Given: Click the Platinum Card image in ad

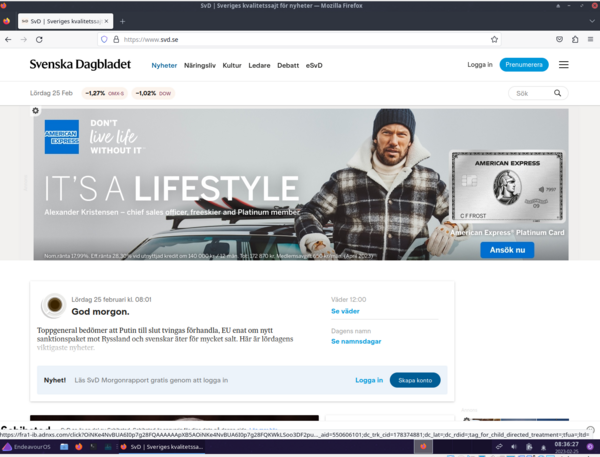Looking at the screenshot, I should (507, 186).
